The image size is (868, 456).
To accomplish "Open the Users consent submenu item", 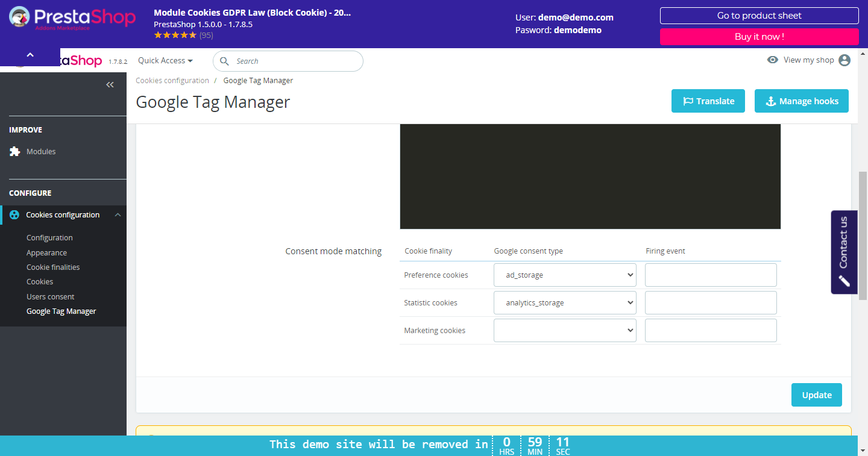I will (x=51, y=297).
